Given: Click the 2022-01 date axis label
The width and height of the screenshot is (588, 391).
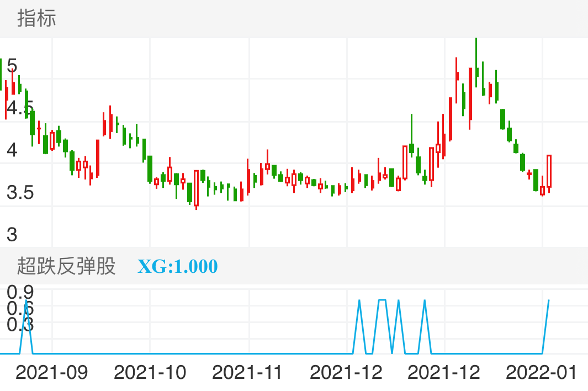Looking at the screenshot, I should point(542,372).
